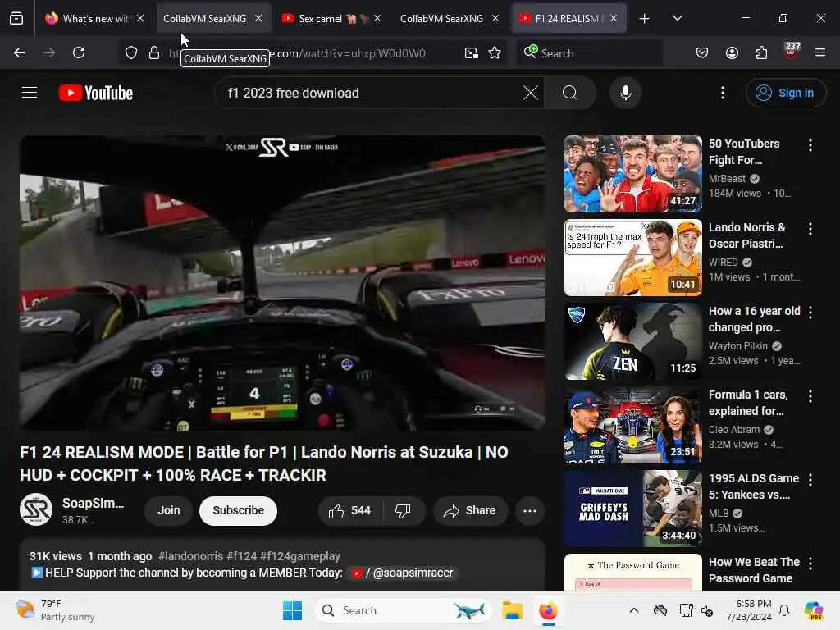Open Windows Start menu
The height and width of the screenshot is (630, 840).
tap(293, 610)
